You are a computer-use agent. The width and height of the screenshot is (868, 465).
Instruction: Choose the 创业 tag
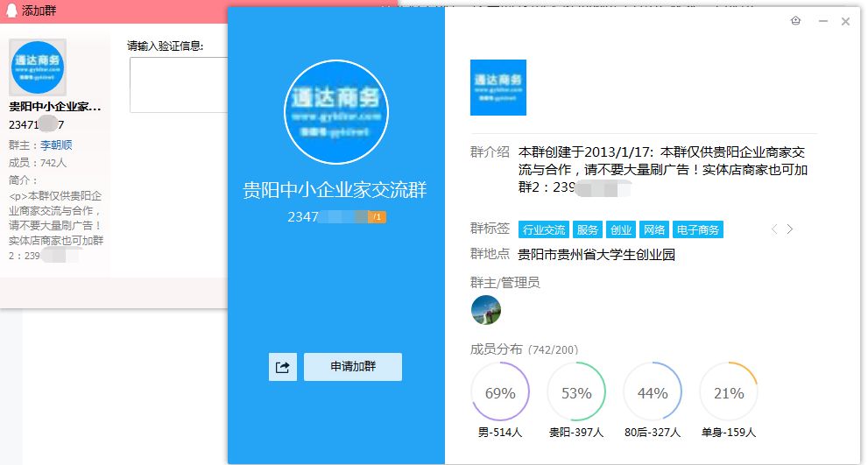pos(621,230)
